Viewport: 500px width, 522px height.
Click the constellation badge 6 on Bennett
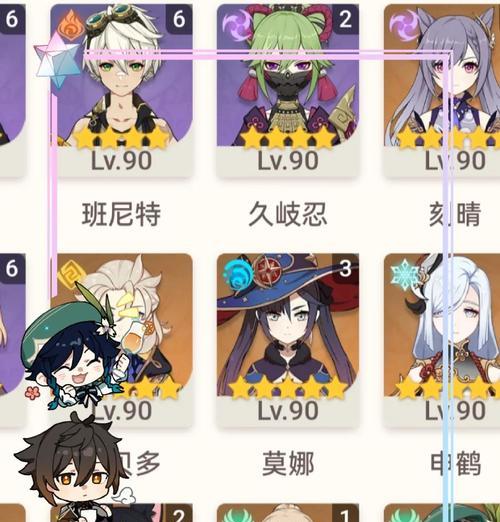pos(179,19)
